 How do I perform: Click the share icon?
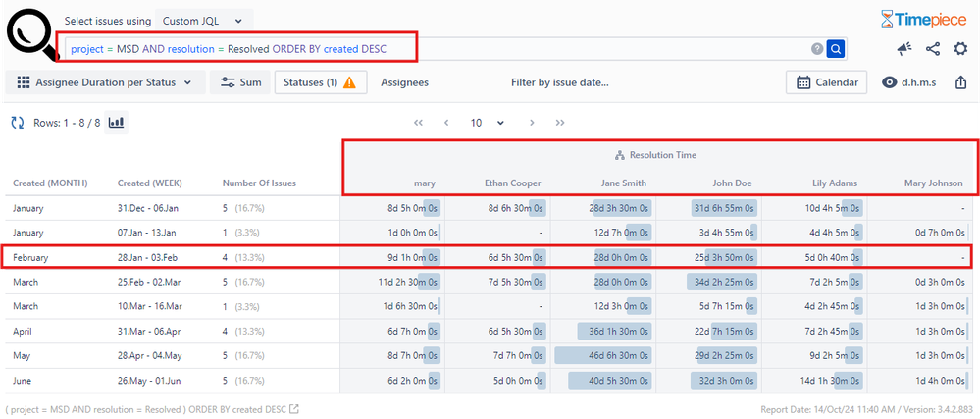pos(933,49)
